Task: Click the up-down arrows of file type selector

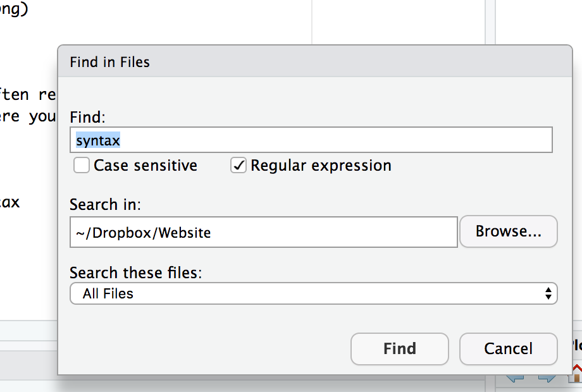Action: point(548,293)
